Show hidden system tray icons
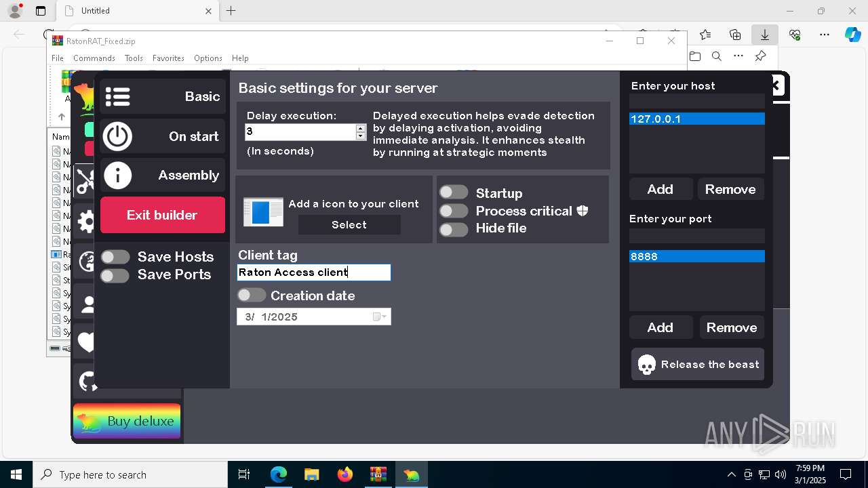 coord(731,474)
